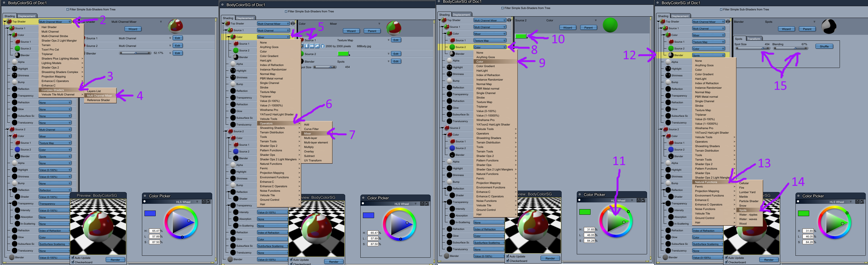Click trash icon beside Top Shader, third window
The image size is (868, 265).
tap(509, 20)
